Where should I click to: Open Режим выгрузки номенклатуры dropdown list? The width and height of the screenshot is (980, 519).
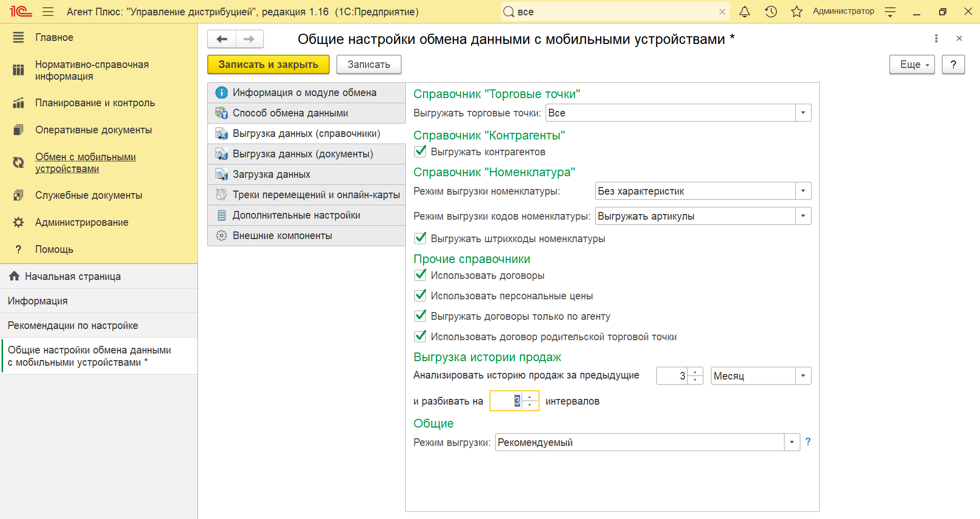(x=803, y=191)
